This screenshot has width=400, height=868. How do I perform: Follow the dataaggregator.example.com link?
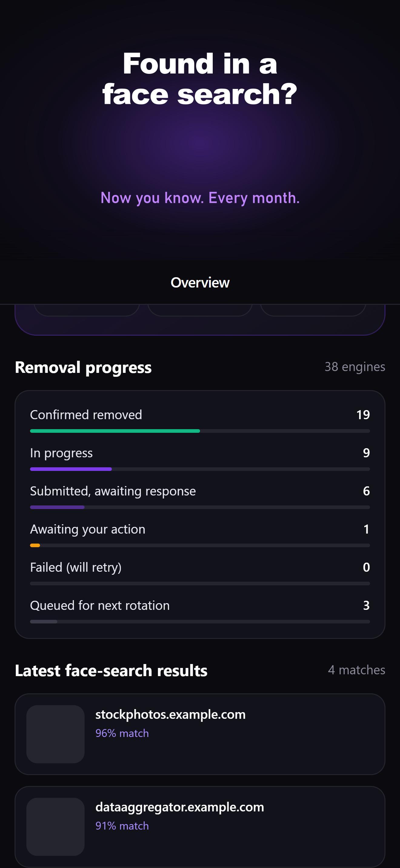coord(179,807)
